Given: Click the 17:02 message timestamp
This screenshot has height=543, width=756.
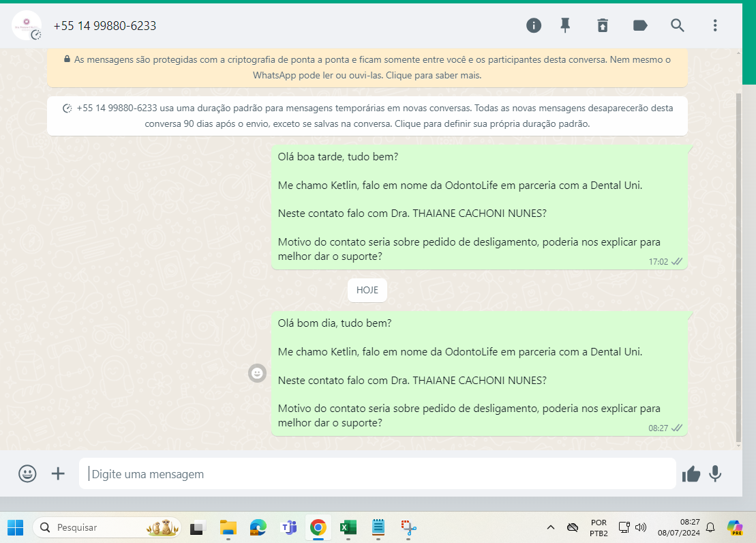Looking at the screenshot, I should point(658,262).
